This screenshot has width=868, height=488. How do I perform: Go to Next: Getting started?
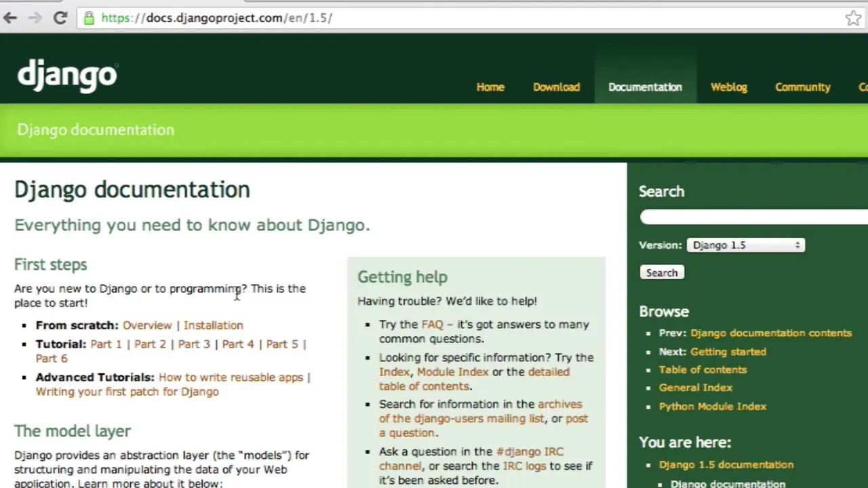(728, 352)
